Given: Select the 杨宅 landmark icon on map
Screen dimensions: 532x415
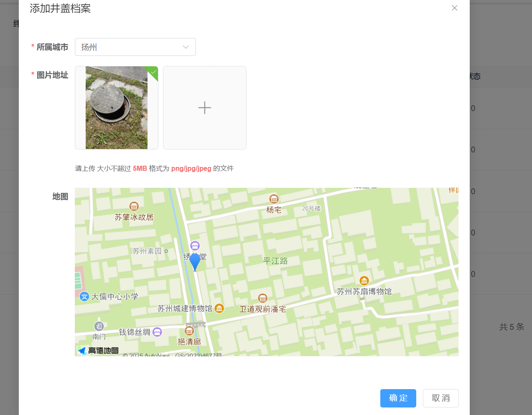Looking at the screenshot, I should coord(274,199).
